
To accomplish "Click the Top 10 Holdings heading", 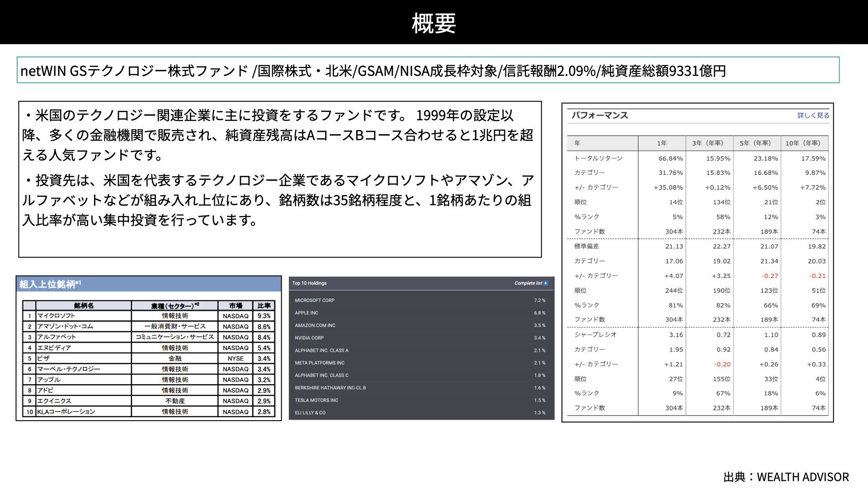I will tap(309, 283).
